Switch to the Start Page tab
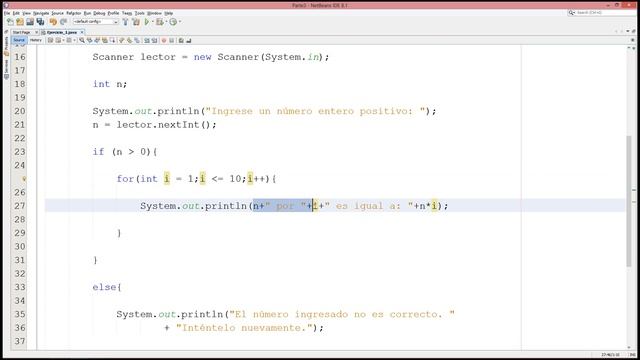This screenshot has height=360, width=640. [21, 32]
